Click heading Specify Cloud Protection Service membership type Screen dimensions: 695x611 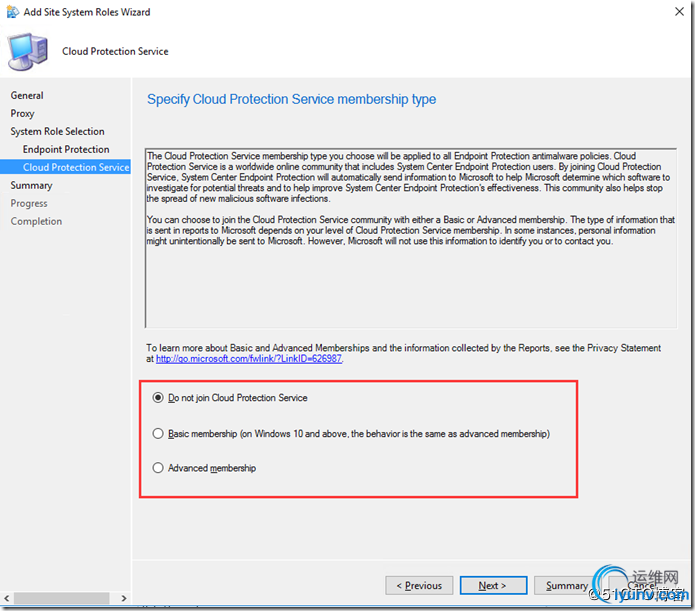coord(292,99)
